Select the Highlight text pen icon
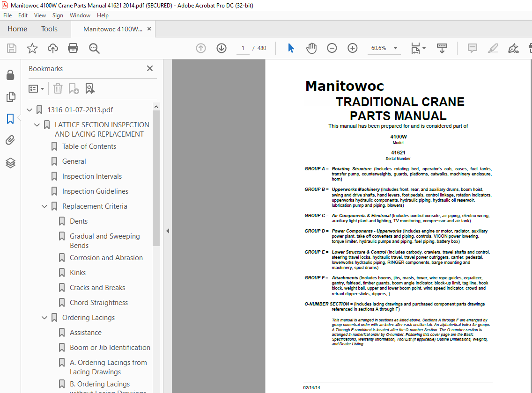This screenshot has height=393, width=532. point(493,48)
